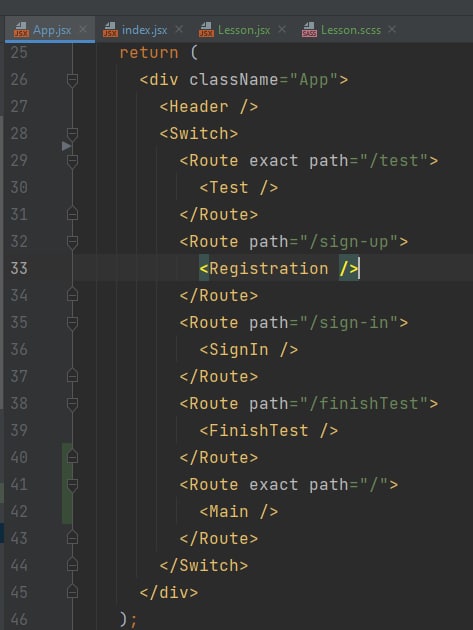473x630 pixels.
Task: Click the JSX file icon on Lesson.jsx tab
Action: tap(206, 30)
